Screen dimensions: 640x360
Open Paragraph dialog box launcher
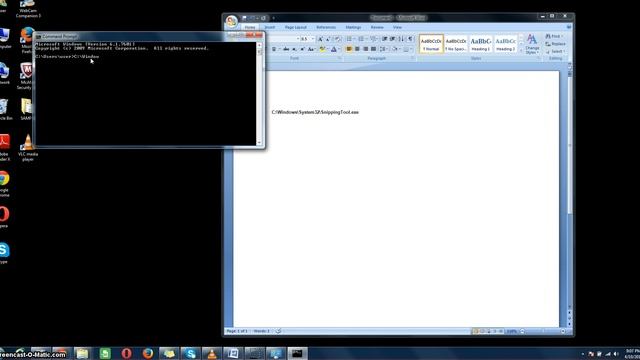(x=413, y=58)
